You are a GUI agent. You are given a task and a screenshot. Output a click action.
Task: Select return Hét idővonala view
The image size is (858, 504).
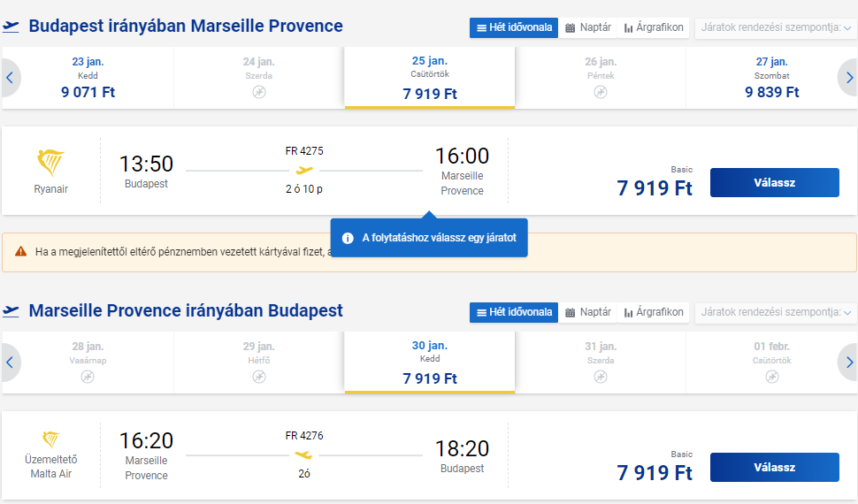tap(514, 312)
